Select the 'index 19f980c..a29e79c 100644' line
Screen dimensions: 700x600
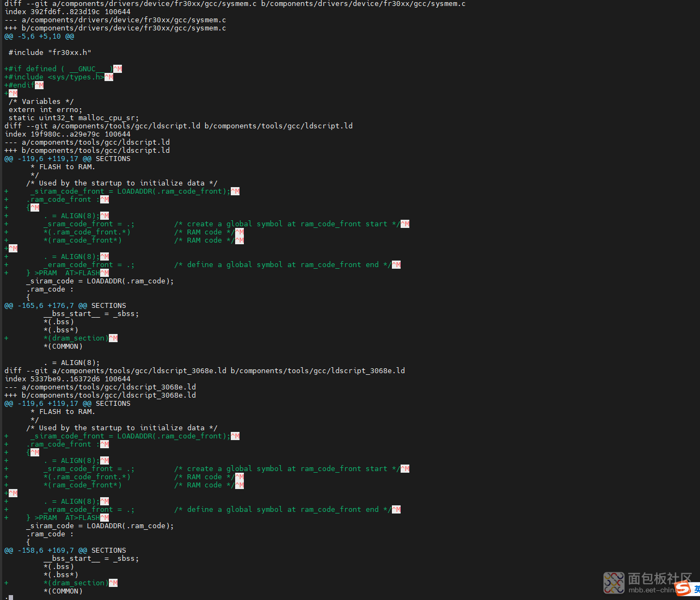coord(67,134)
